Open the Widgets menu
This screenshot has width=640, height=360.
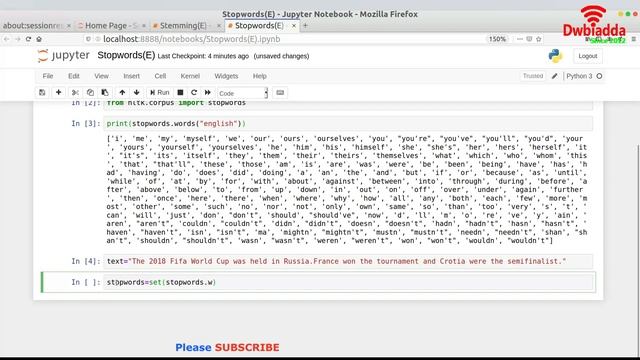[x=226, y=76]
